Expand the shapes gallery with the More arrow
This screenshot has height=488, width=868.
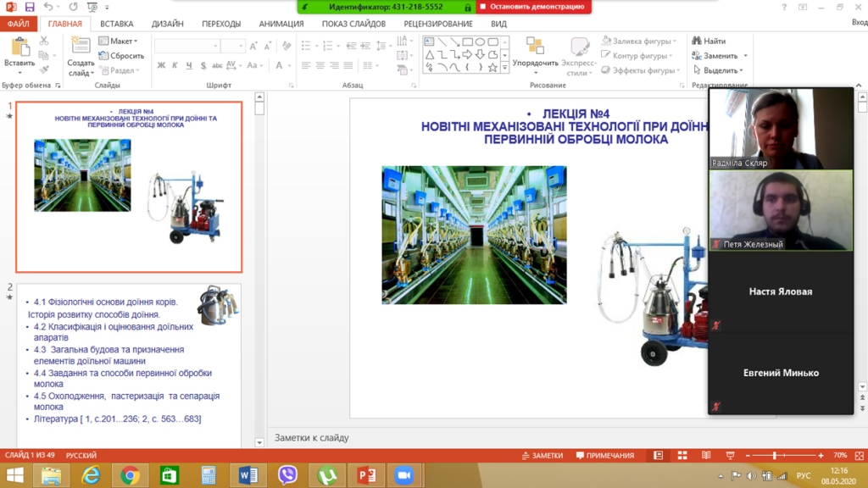[505, 68]
